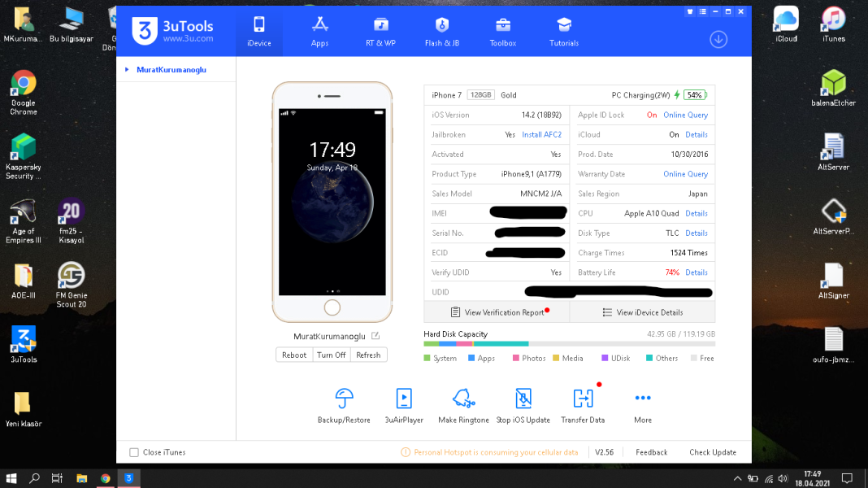Launch 3uAirPlayer tool

click(404, 399)
